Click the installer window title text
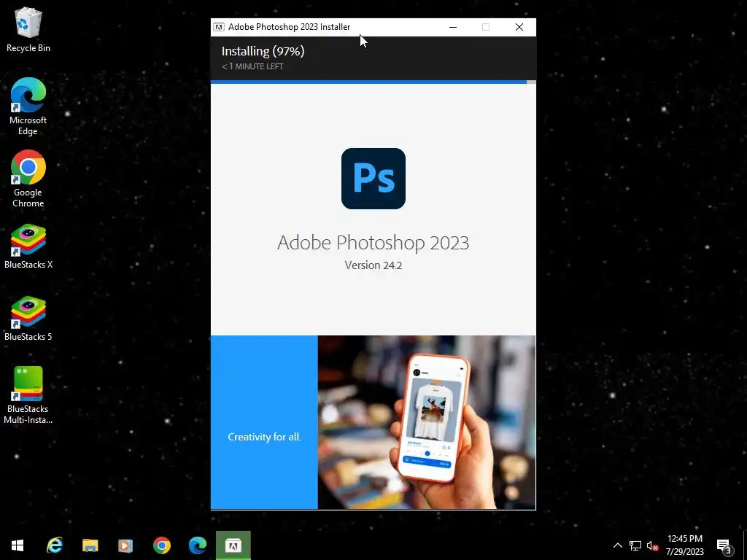The height and width of the screenshot is (560, 747). coord(289,27)
